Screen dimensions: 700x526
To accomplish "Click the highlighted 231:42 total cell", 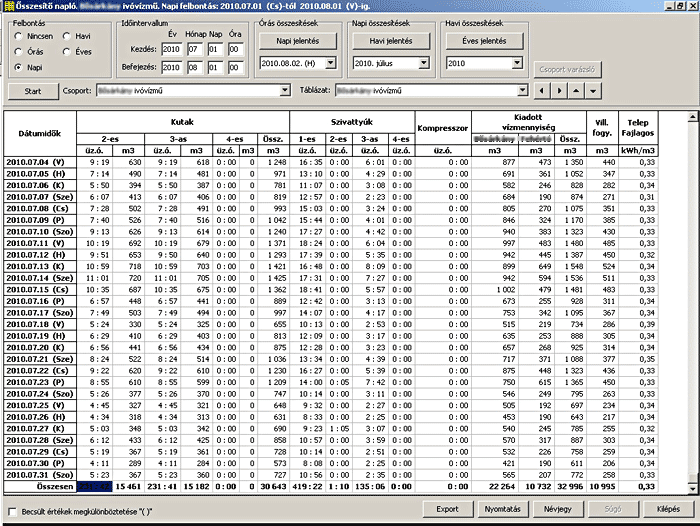I will pyautogui.click(x=94, y=487).
